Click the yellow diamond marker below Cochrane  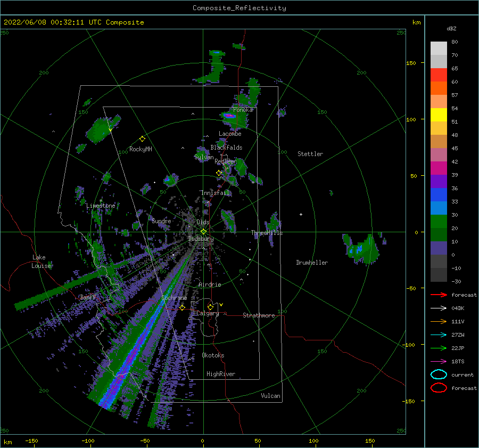[x=183, y=307]
